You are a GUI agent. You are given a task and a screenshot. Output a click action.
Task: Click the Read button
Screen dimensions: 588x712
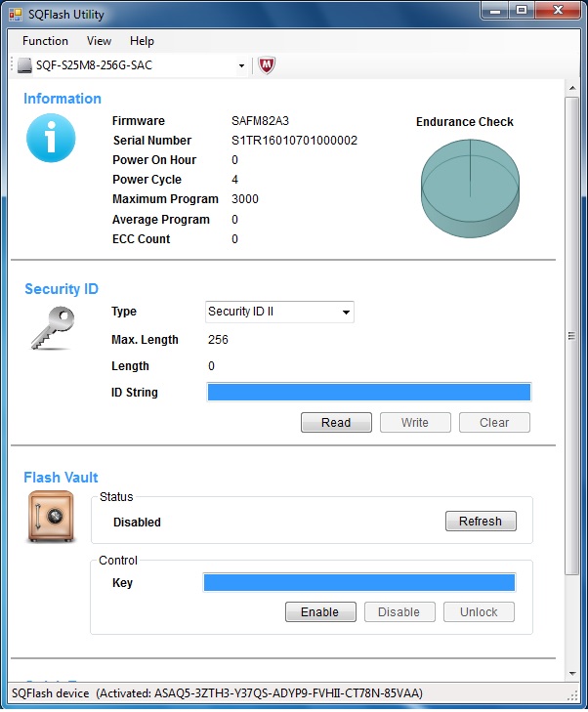point(336,423)
